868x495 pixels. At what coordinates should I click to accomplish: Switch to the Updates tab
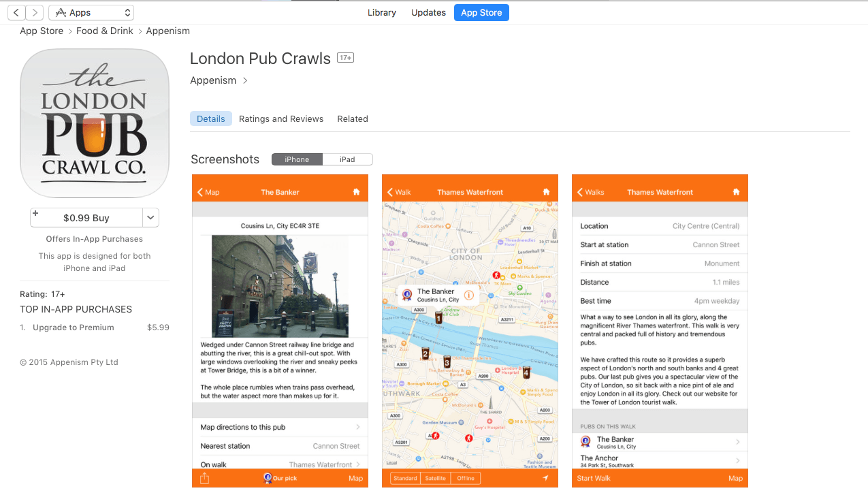(429, 12)
